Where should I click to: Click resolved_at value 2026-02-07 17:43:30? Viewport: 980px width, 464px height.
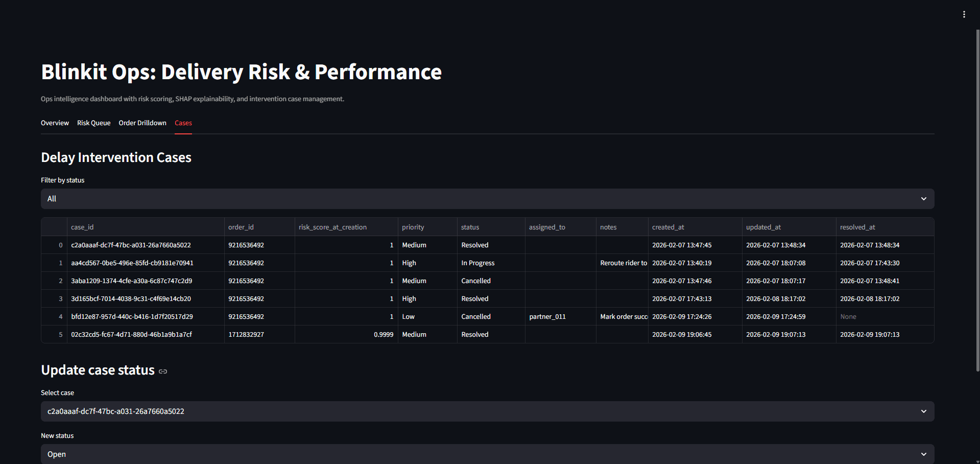click(x=885, y=263)
